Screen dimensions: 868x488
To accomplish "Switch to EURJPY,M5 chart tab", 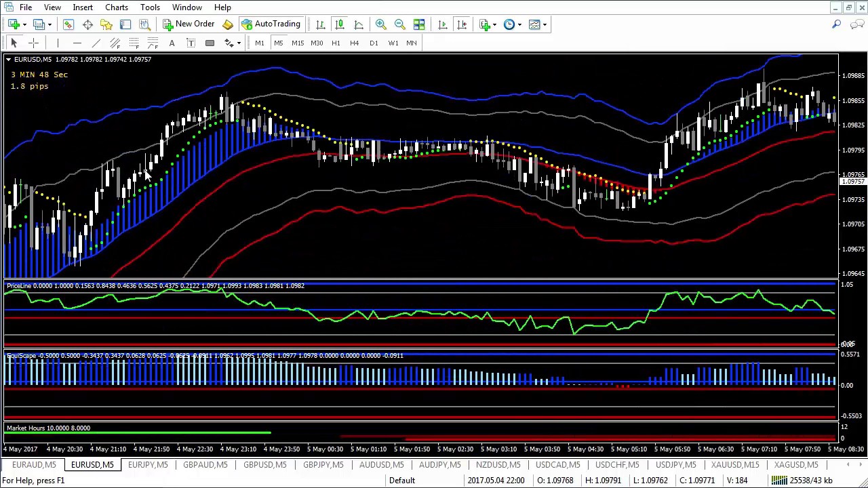I will [x=148, y=465].
